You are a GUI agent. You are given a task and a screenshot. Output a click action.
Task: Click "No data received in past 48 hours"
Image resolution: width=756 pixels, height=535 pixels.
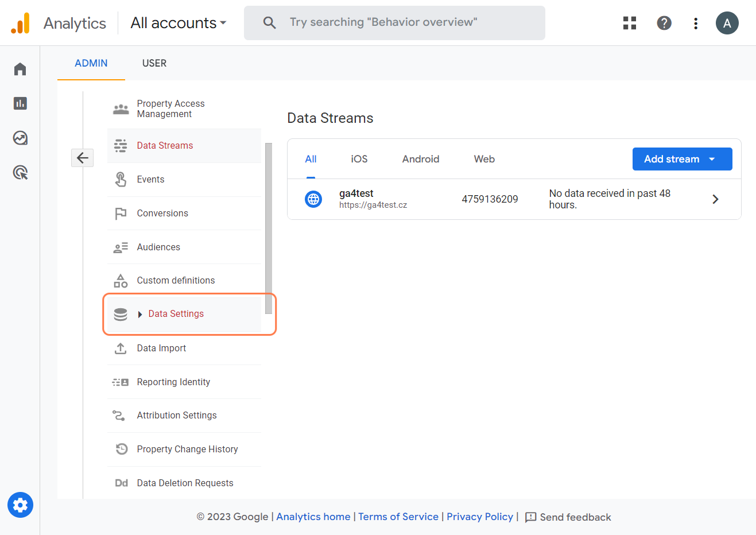click(610, 199)
